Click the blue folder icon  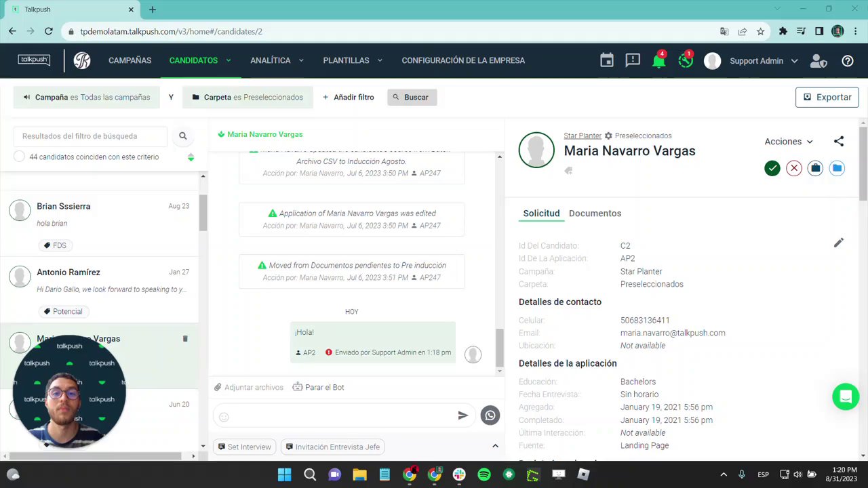(x=837, y=168)
